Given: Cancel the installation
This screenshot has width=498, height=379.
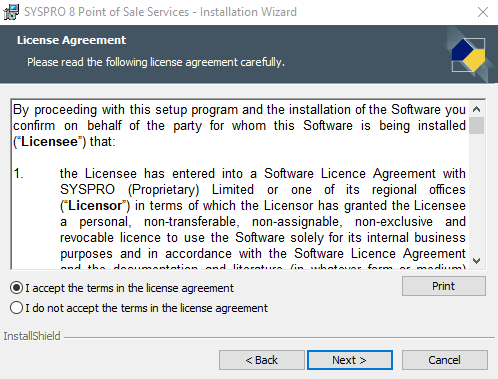Looking at the screenshot, I should [x=445, y=360].
